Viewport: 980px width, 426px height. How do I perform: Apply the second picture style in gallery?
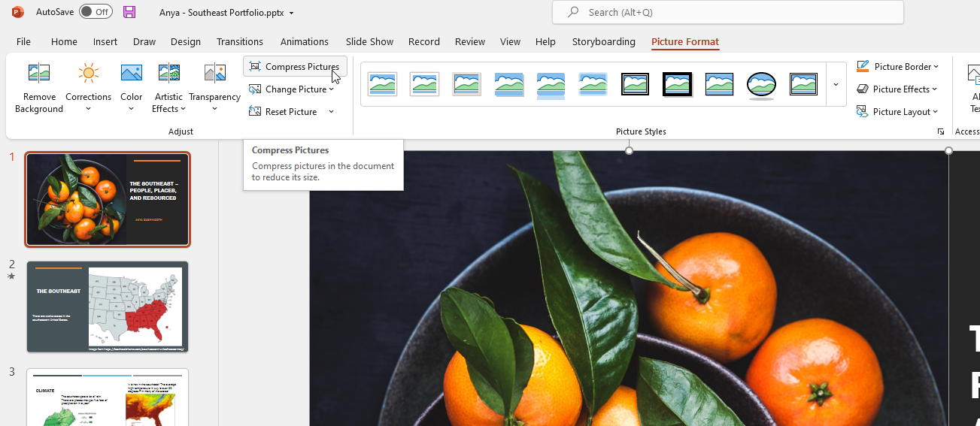tap(425, 84)
